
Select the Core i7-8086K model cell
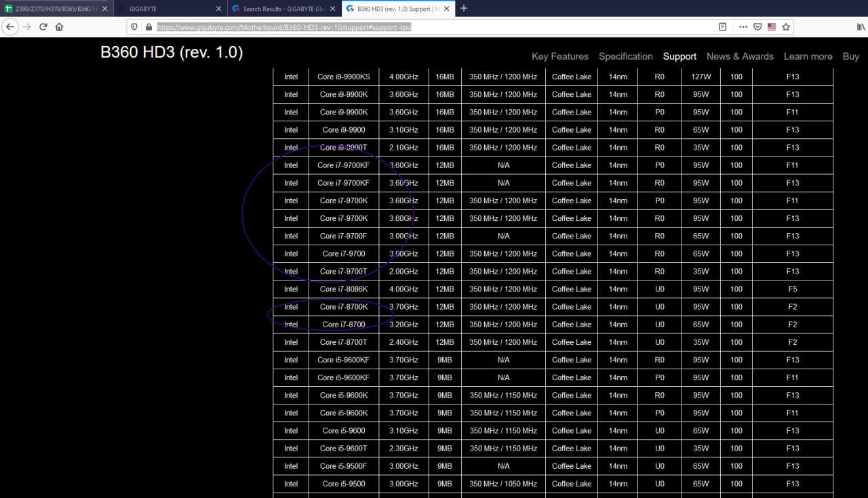coord(344,289)
